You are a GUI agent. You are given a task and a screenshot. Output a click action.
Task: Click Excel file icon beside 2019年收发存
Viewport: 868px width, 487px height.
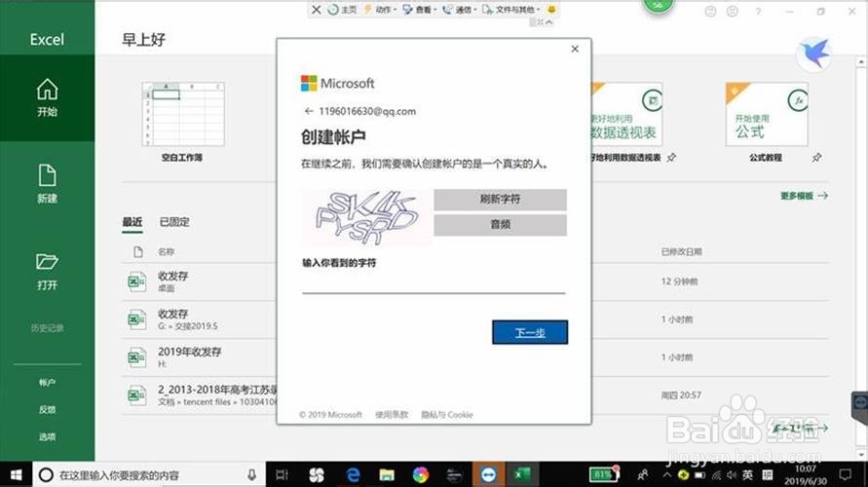pos(136,357)
